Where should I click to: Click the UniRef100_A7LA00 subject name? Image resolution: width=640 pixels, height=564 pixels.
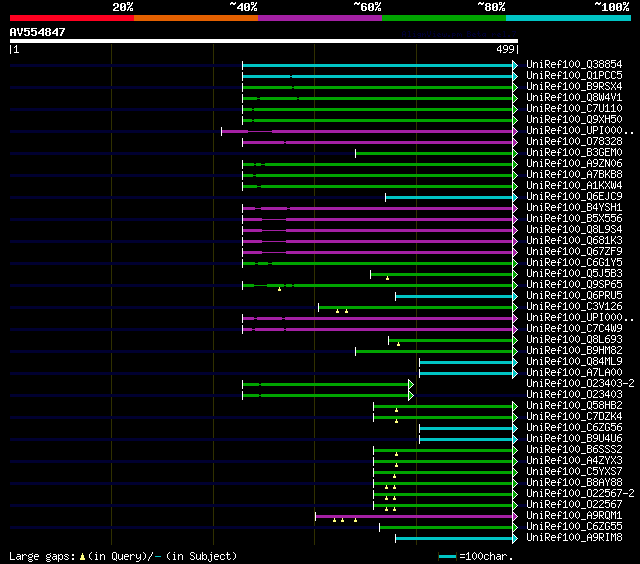[574, 373]
